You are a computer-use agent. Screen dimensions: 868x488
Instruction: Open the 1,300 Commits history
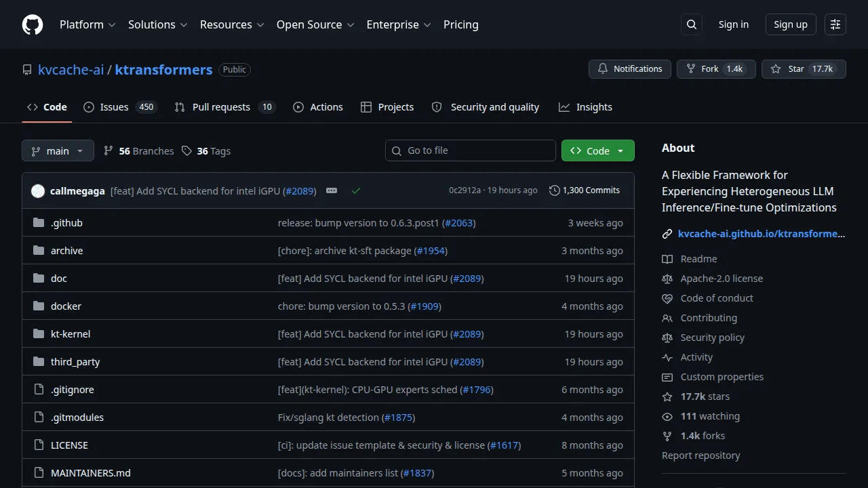click(x=585, y=190)
